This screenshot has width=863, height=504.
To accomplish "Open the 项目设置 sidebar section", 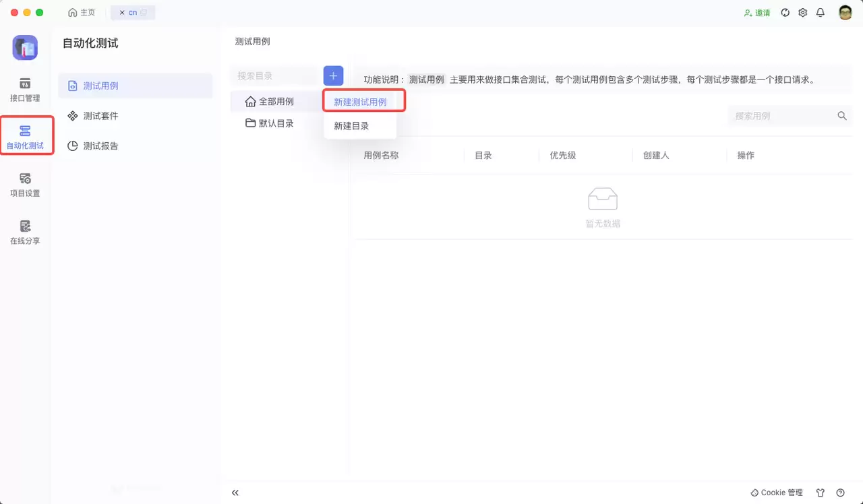I will coord(25,185).
